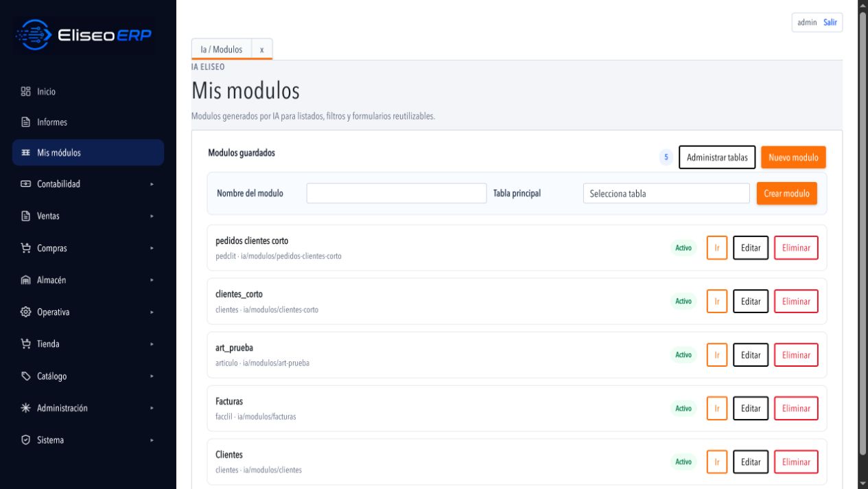Screen dimensions: 868x489
Task: Click the Almacén warehouse icon
Action: pos(26,280)
